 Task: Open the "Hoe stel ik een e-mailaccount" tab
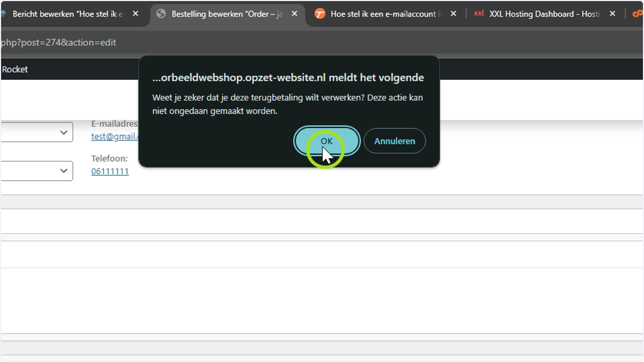(386, 14)
